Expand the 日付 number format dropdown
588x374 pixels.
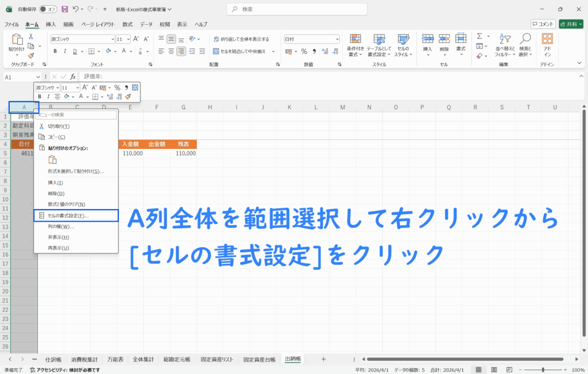(336, 39)
